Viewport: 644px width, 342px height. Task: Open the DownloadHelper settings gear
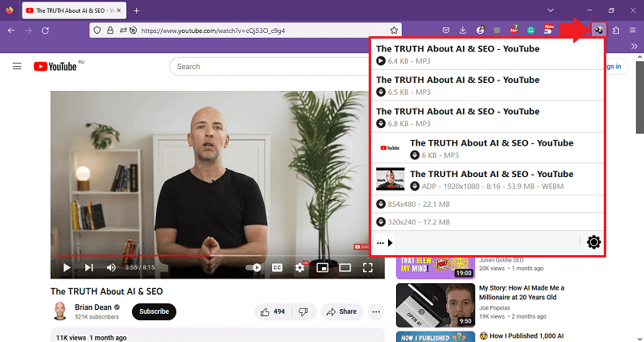pyautogui.click(x=593, y=242)
